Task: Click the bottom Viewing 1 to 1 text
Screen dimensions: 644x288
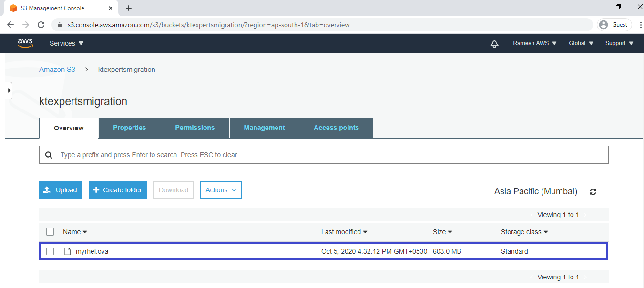Action: pos(558,277)
